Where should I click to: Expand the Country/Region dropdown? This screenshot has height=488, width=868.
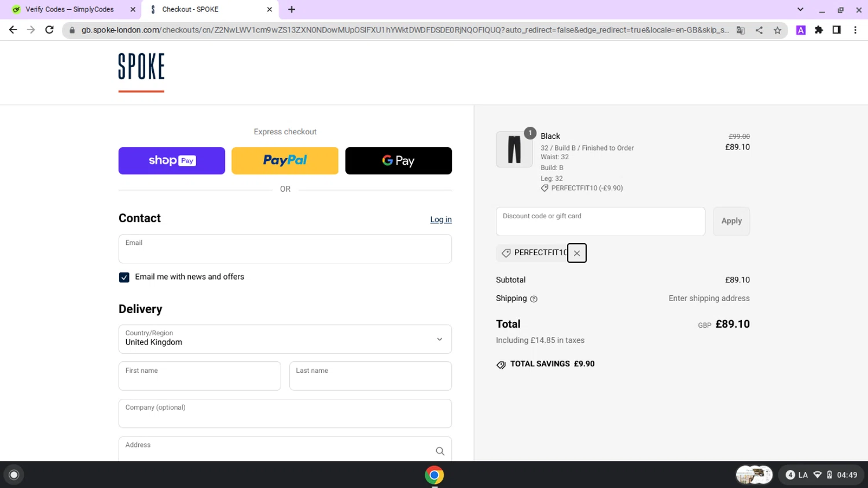pos(285,339)
